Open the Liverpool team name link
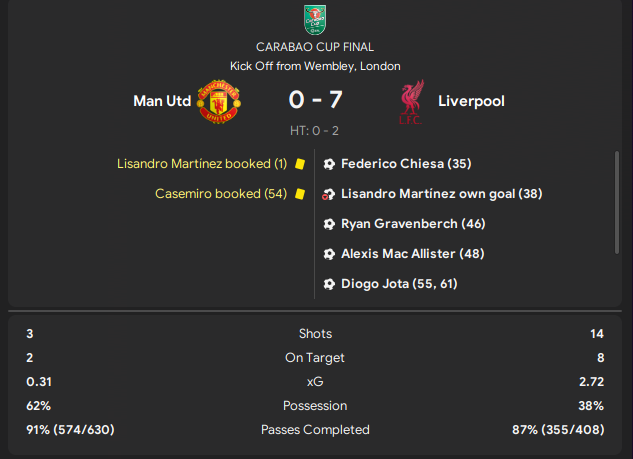This screenshot has height=459, width=633. tap(471, 101)
